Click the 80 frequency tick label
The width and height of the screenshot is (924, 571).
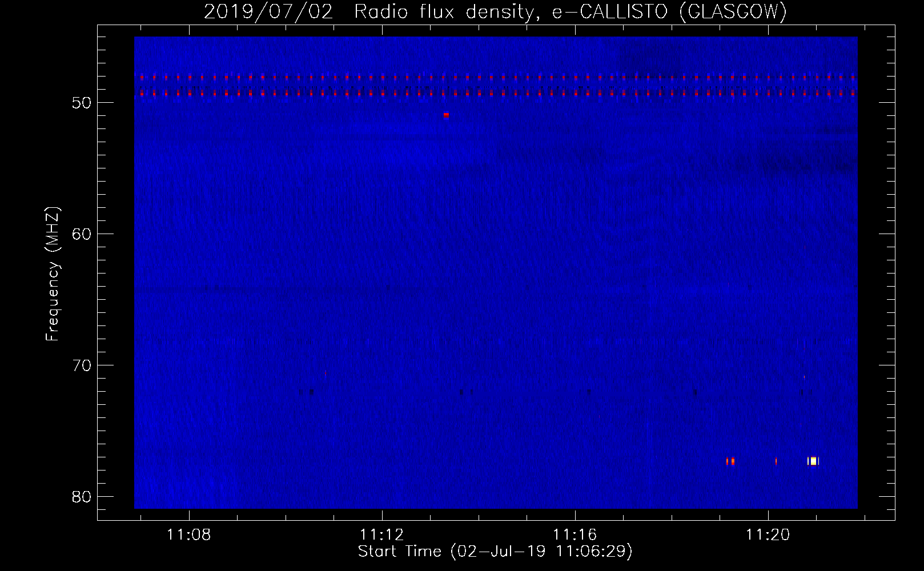coord(82,497)
